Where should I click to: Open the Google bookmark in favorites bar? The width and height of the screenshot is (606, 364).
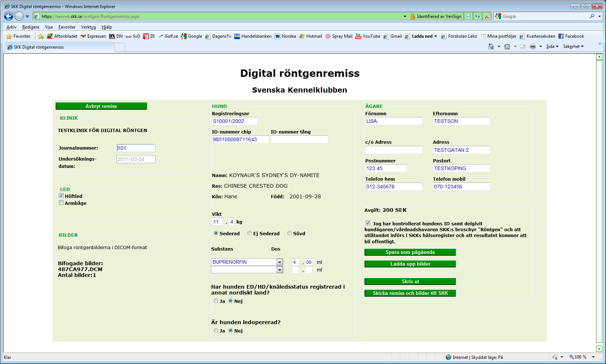(191, 36)
